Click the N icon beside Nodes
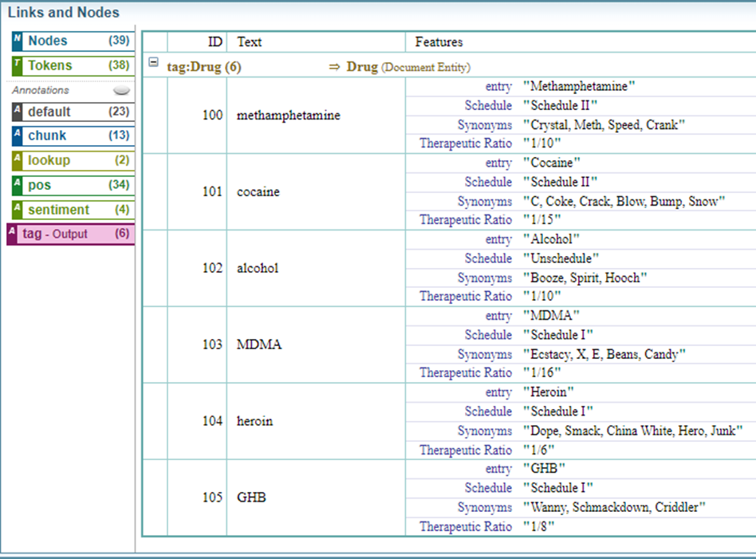The height and width of the screenshot is (559, 756). click(x=18, y=41)
